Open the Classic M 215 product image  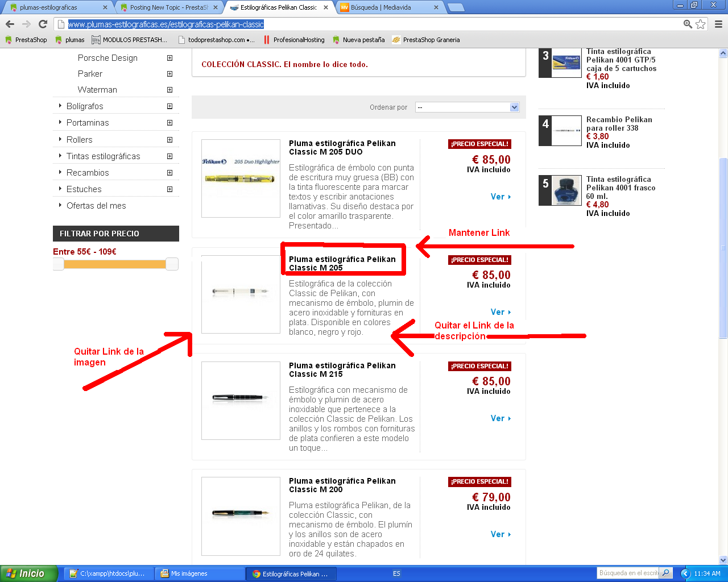click(x=241, y=401)
